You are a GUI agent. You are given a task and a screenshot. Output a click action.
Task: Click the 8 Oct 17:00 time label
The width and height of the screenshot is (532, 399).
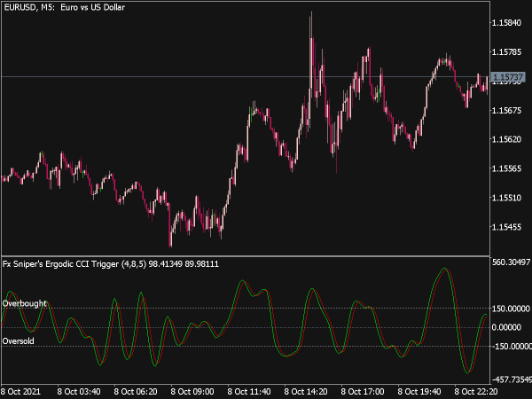pyautogui.click(x=363, y=392)
